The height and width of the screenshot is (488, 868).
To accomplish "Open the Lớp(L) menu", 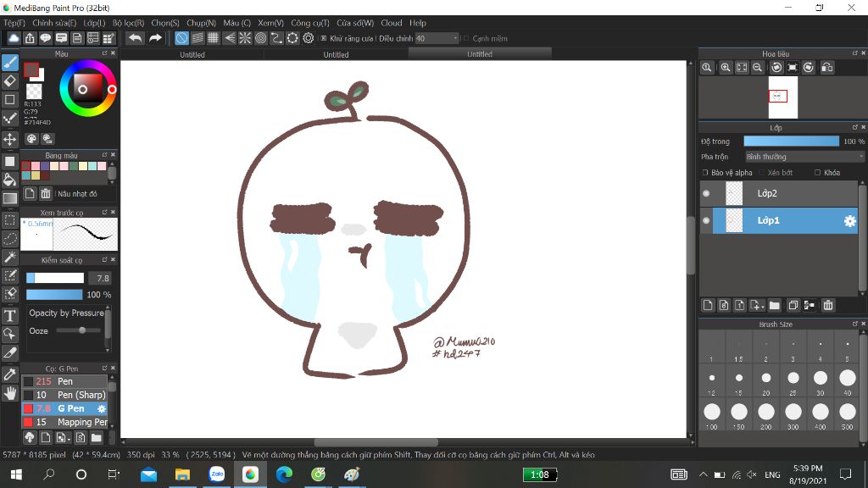I will pos(94,23).
